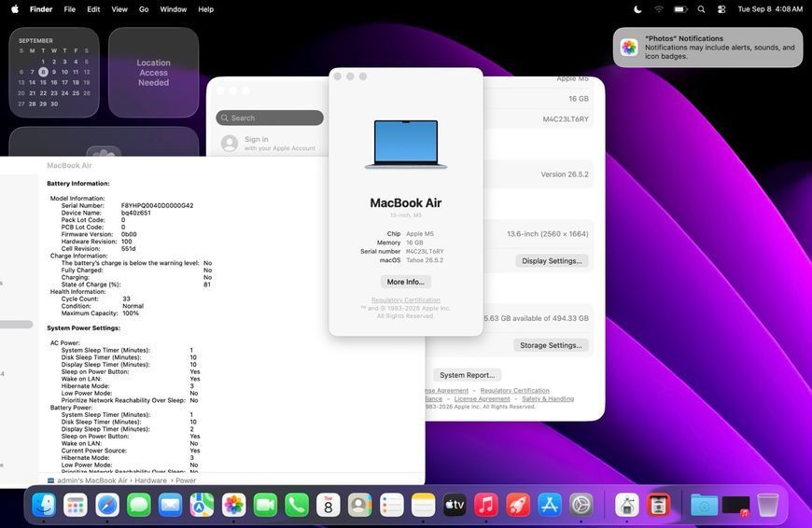Open Contacts from the Dock

360,506
